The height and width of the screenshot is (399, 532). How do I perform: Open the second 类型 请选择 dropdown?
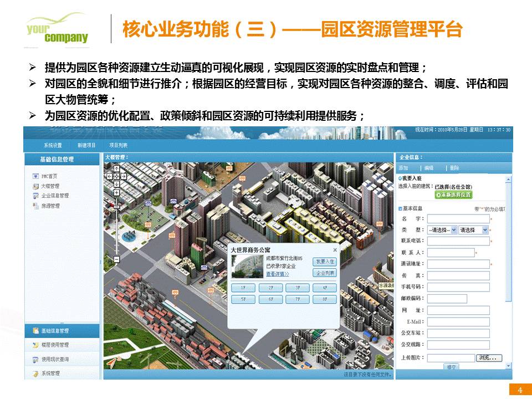pyautogui.click(x=473, y=230)
